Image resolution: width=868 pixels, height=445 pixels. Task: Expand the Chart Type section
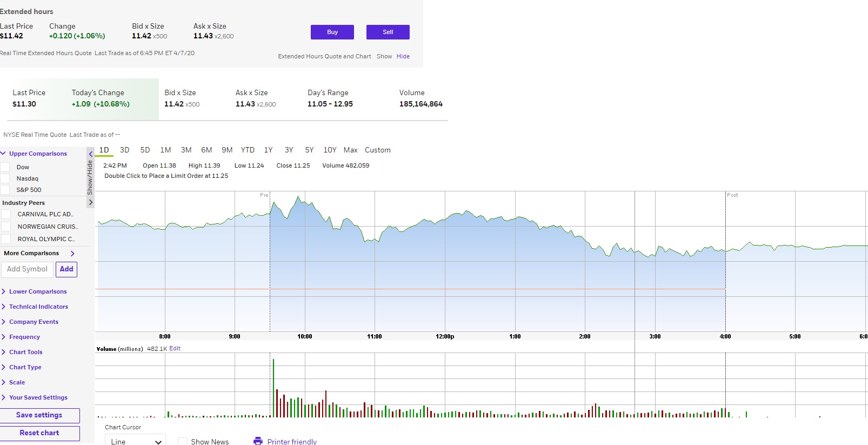coord(25,367)
